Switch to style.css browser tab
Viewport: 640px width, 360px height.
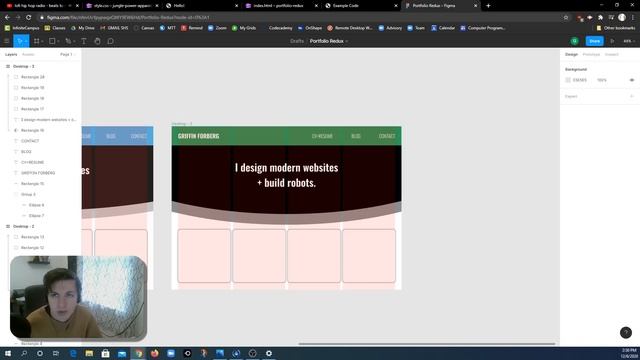click(122, 6)
